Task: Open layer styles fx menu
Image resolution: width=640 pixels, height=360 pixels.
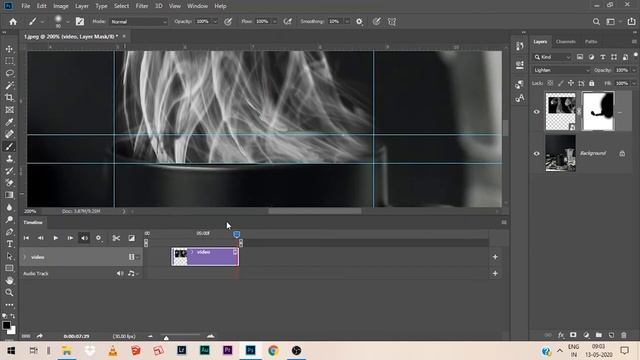Action: coord(561,335)
